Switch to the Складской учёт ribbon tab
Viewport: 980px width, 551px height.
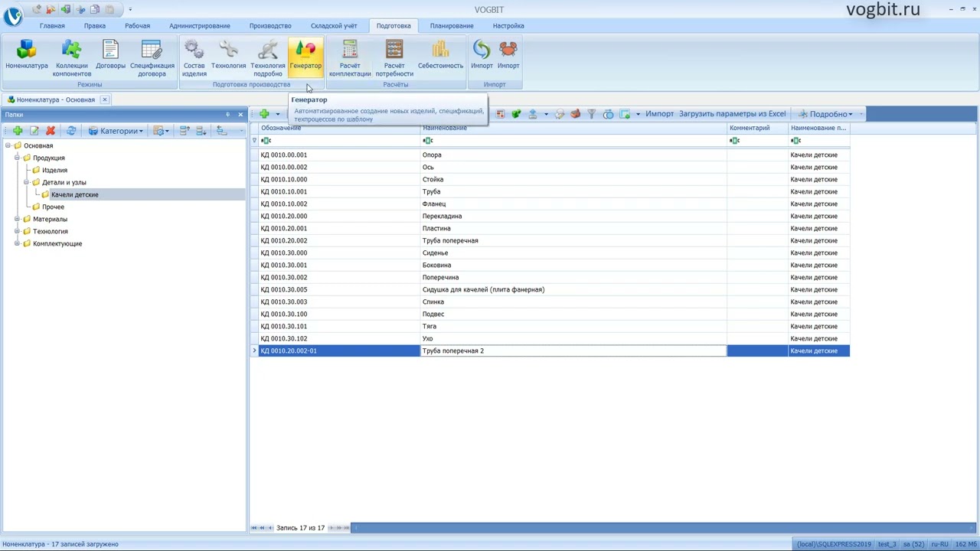(x=334, y=26)
